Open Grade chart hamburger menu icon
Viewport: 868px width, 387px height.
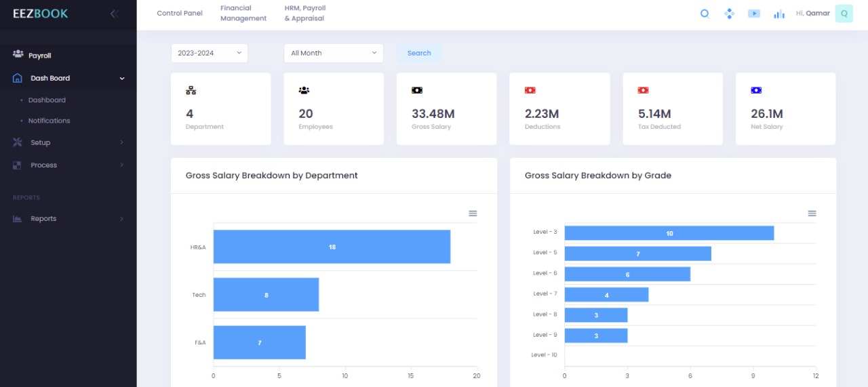pos(812,213)
